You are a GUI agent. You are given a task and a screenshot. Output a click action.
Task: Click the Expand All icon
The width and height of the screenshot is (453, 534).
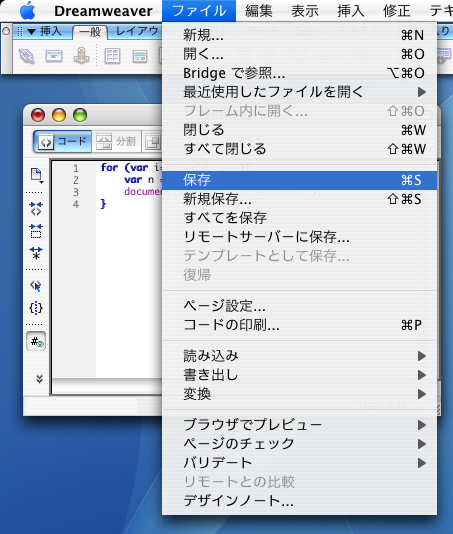coord(36,253)
